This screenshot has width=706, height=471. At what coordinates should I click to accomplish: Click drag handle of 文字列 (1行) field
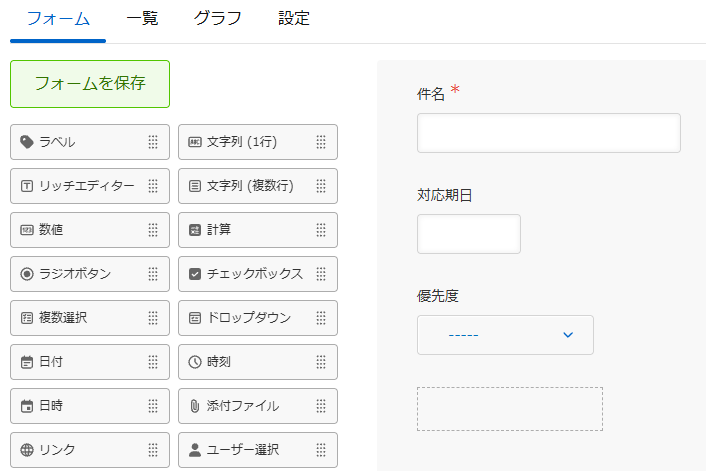coord(321,142)
